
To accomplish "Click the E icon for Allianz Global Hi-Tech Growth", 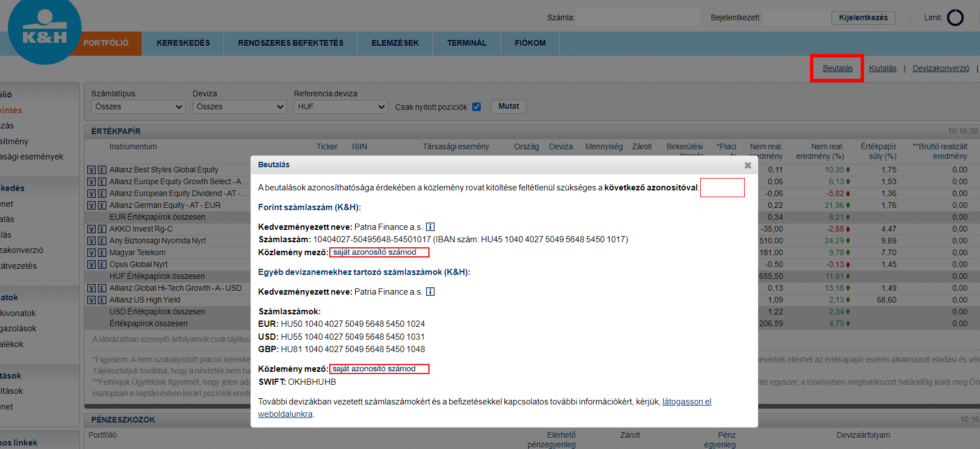I will pyautogui.click(x=102, y=288).
